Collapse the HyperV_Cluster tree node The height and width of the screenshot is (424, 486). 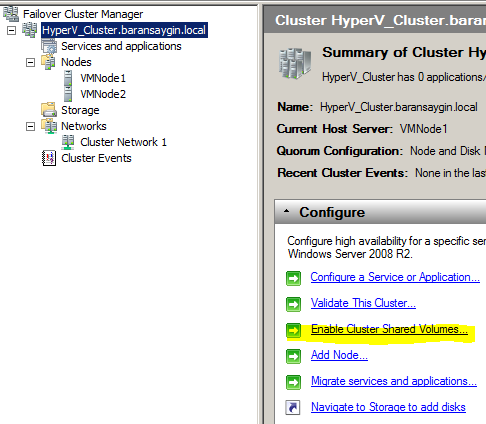coord(11,30)
